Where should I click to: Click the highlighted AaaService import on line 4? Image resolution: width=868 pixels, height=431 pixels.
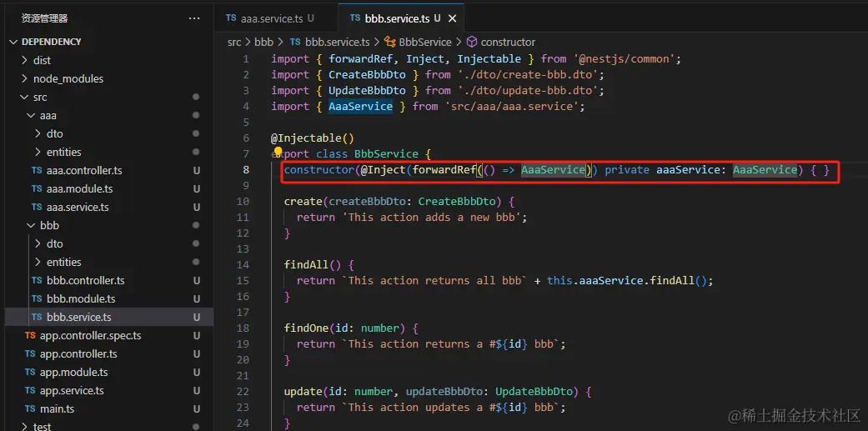(x=360, y=106)
